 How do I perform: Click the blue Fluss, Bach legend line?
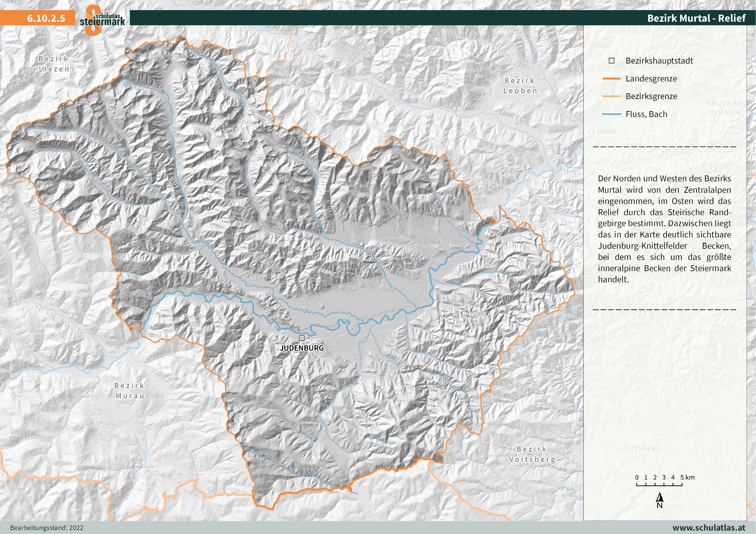pos(611,114)
